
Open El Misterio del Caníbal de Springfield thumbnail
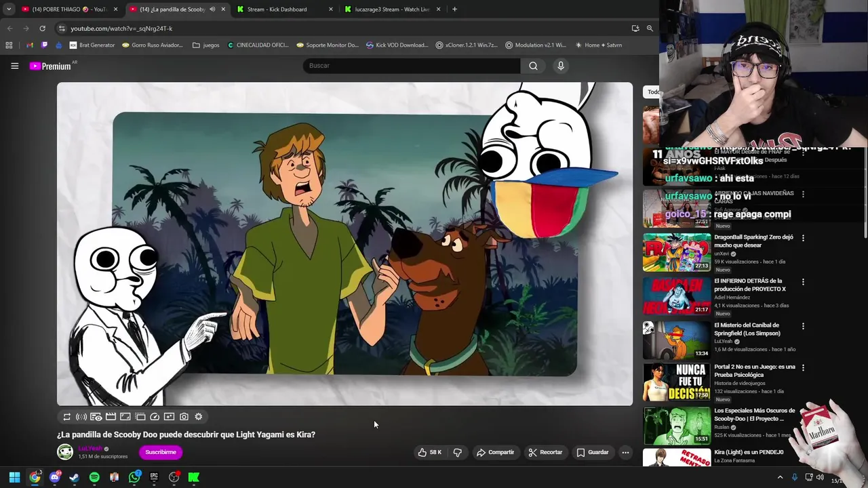coord(677,340)
